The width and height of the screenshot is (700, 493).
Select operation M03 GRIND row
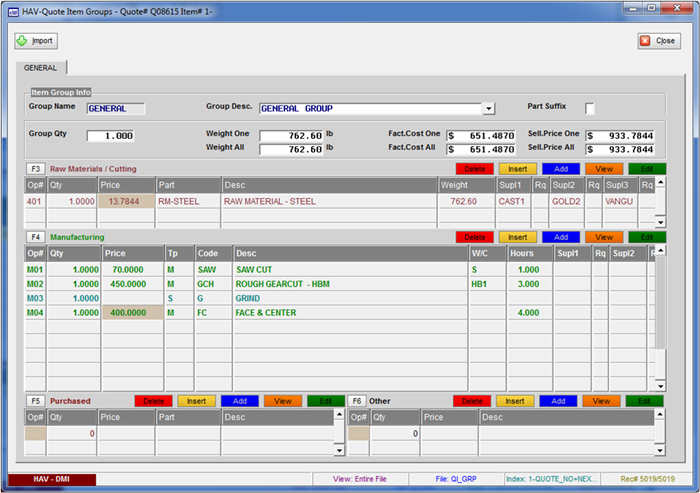click(339, 298)
